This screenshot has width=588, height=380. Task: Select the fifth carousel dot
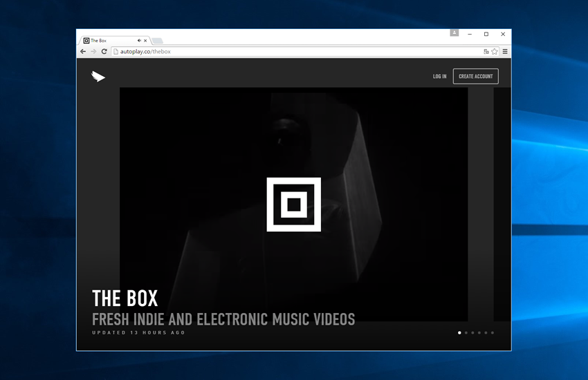pos(486,333)
